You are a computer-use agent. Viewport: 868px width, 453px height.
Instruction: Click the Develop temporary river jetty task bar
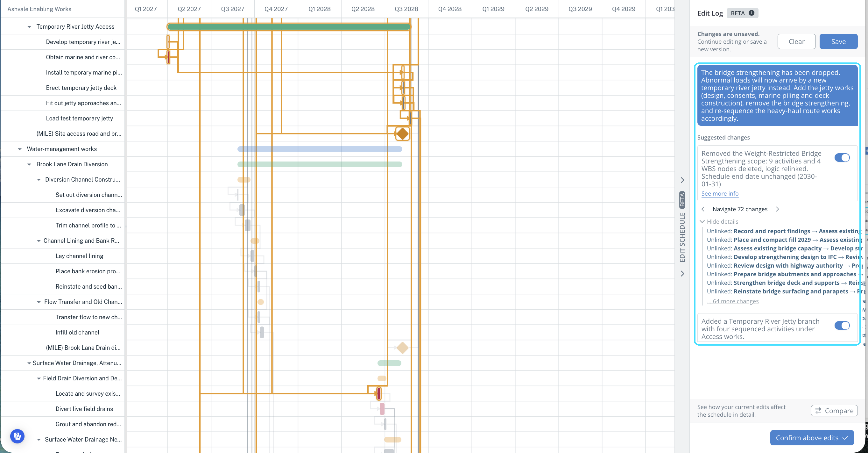(x=168, y=42)
